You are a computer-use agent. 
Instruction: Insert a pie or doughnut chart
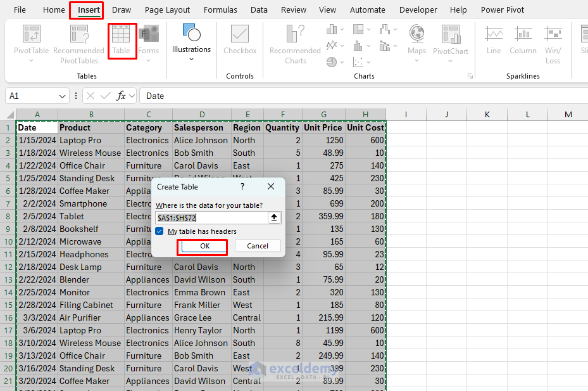(x=332, y=61)
